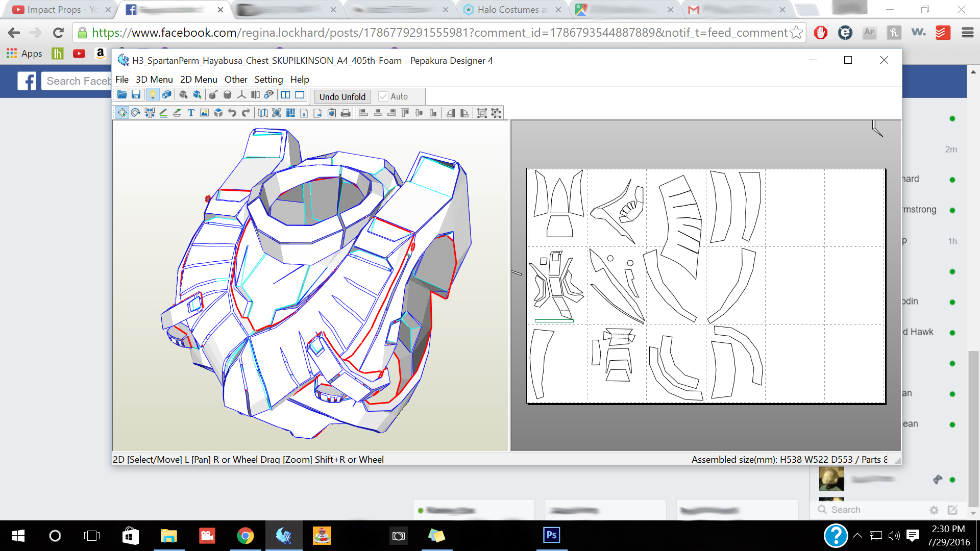Click the Undo arrow icon
This screenshot has width=980, height=551.
tap(232, 113)
